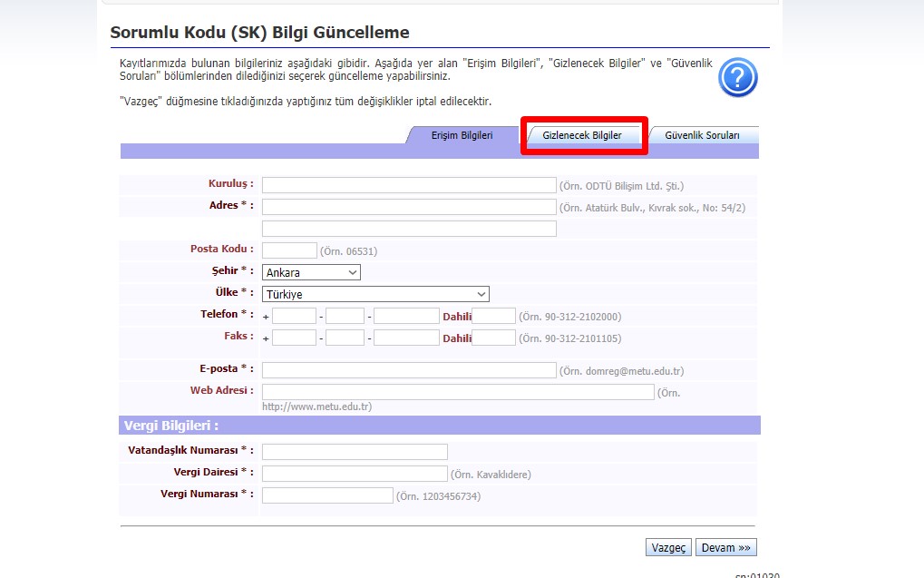Click the Faks number field
Viewport: 924px width, 578px height.
(x=406, y=338)
